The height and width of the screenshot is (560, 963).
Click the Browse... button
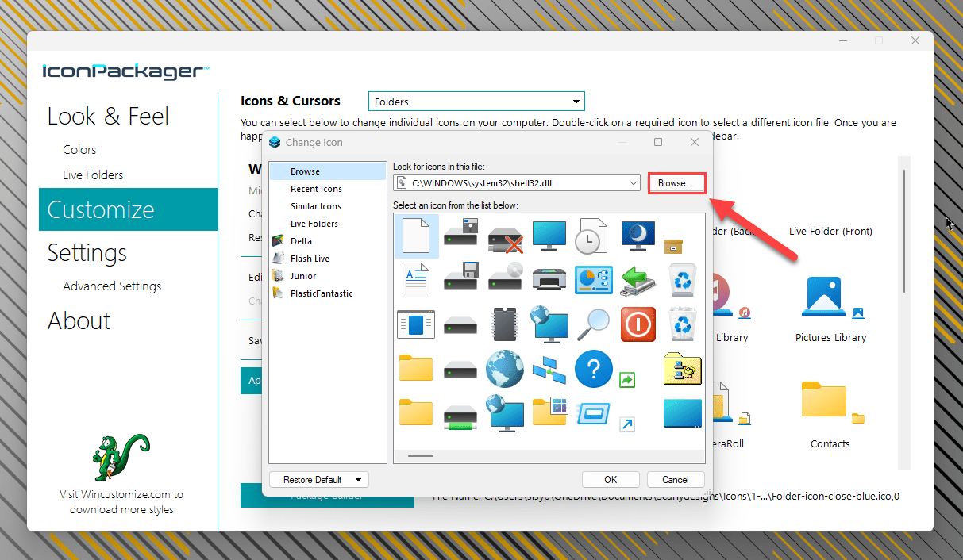pyautogui.click(x=676, y=183)
